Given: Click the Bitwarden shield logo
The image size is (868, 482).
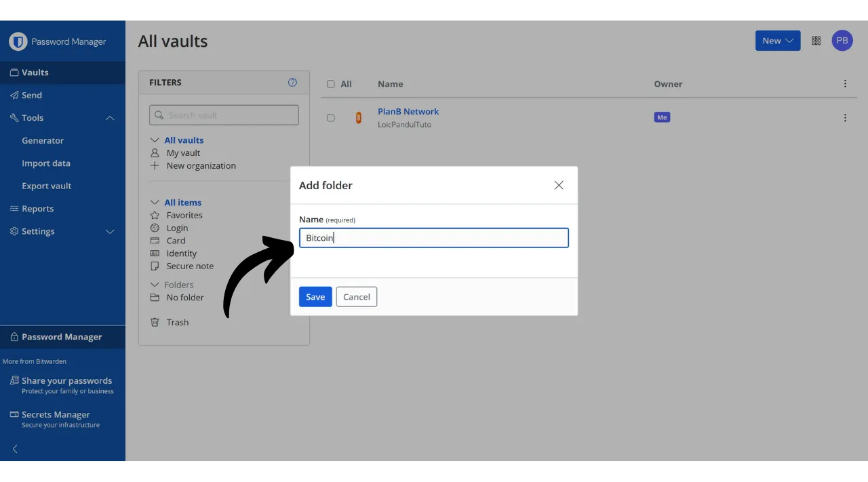Looking at the screenshot, I should (18, 41).
